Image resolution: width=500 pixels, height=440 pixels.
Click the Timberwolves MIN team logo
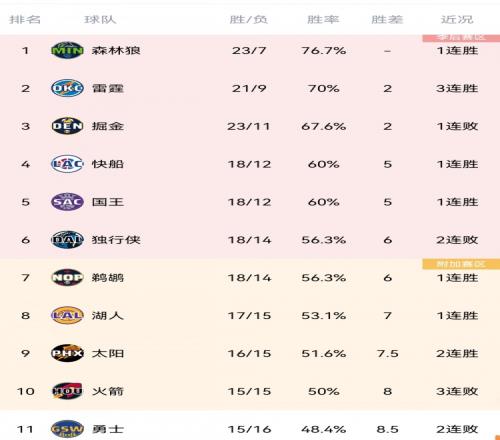point(67,50)
